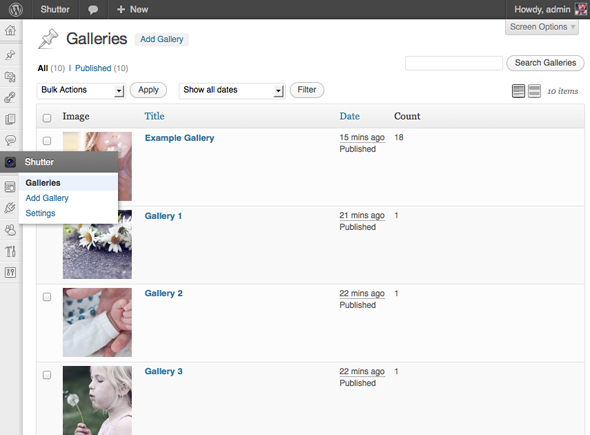Open the Posts pushpin sidebar icon
Screen dimensions: 590x435
[x=11, y=55]
